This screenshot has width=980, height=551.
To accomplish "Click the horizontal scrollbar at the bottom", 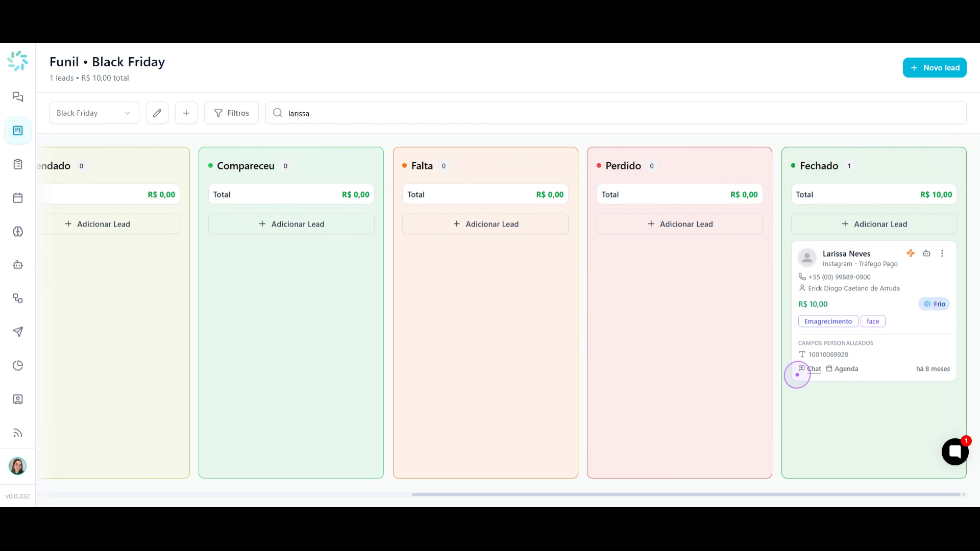I will coord(686,494).
